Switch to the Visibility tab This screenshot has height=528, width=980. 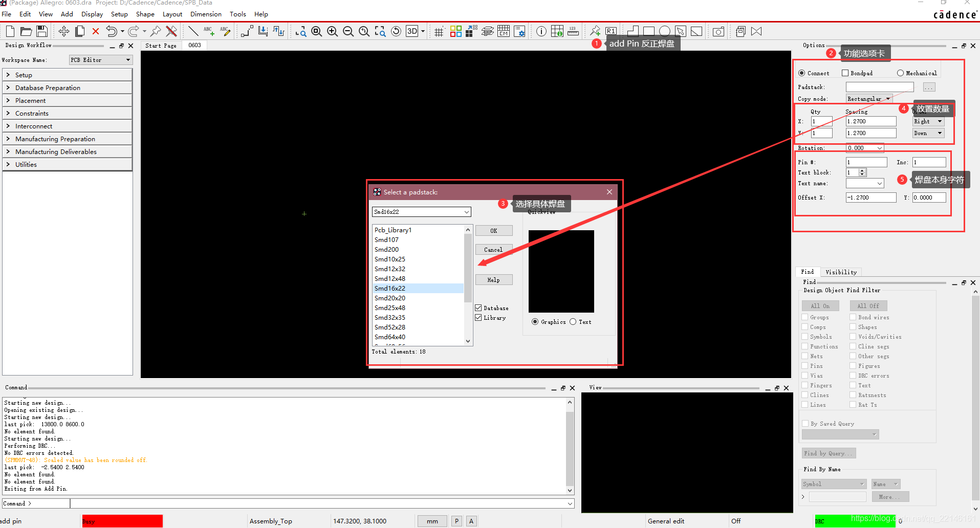[x=840, y=272]
